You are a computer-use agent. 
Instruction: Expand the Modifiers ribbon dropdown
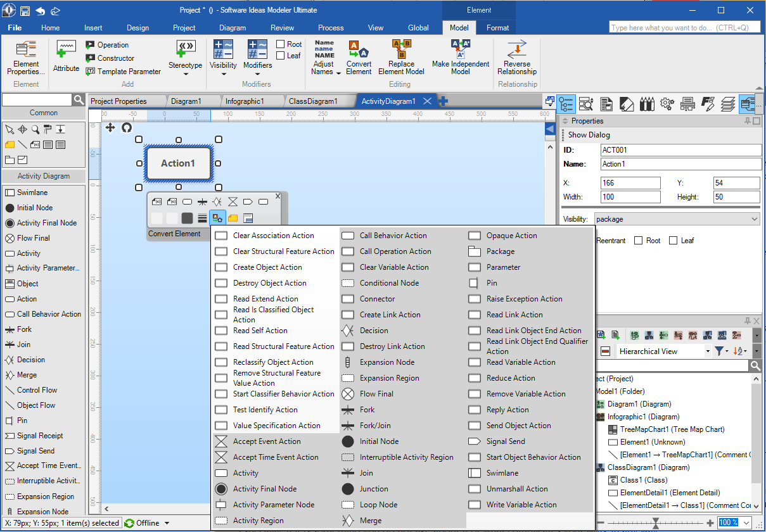click(258, 73)
